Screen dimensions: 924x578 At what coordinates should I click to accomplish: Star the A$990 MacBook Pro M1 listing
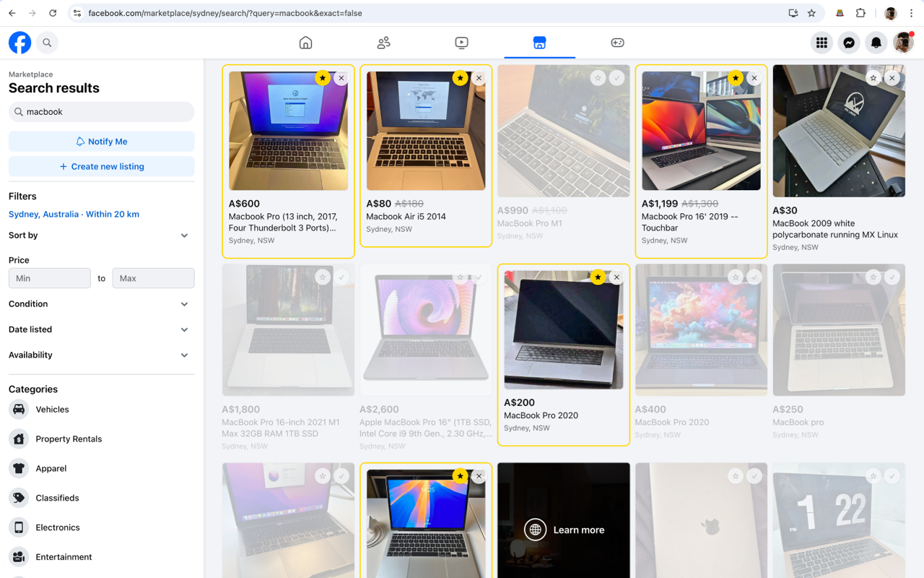pyautogui.click(x=598, y=78)
